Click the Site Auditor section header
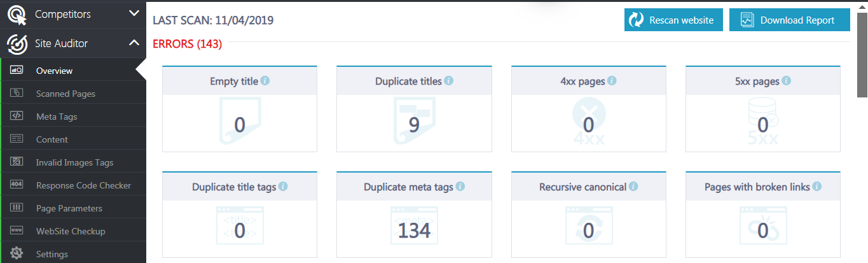 (73, 43)
